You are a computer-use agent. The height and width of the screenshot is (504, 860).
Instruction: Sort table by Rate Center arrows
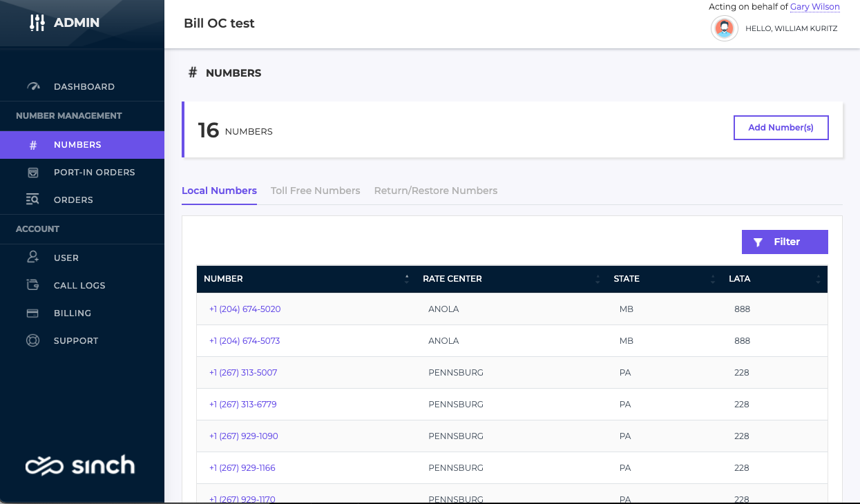point(598,279)
